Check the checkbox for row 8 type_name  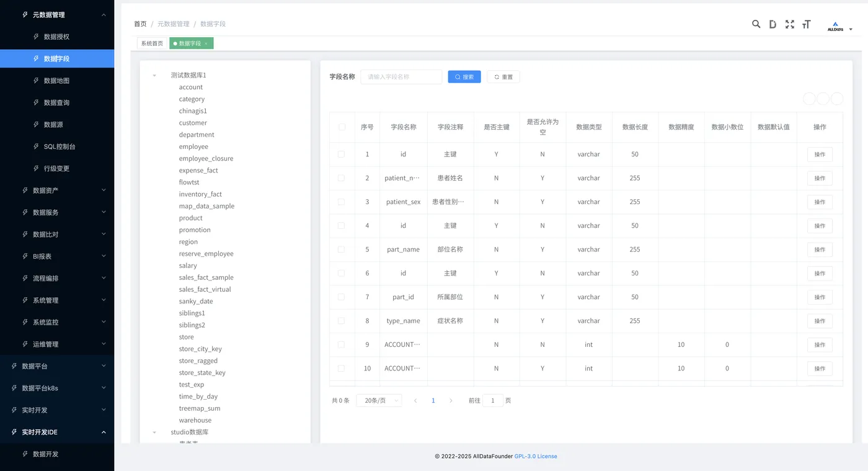(341, 320)
